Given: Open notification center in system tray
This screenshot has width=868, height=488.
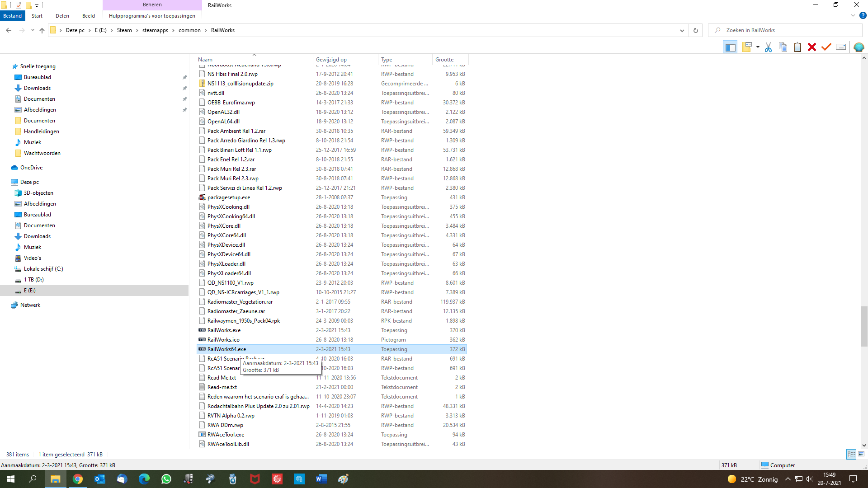Looking at the screenshot, I should pyautogui.click(x=854, y=479).
